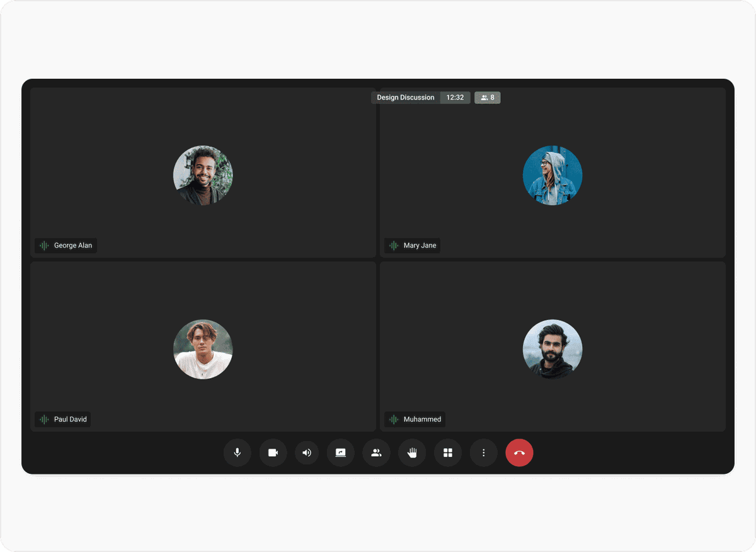Select Muhammed's avatar
Viewport: 756px width, 552px height.
pyautogui.click(x=553, y=349)
